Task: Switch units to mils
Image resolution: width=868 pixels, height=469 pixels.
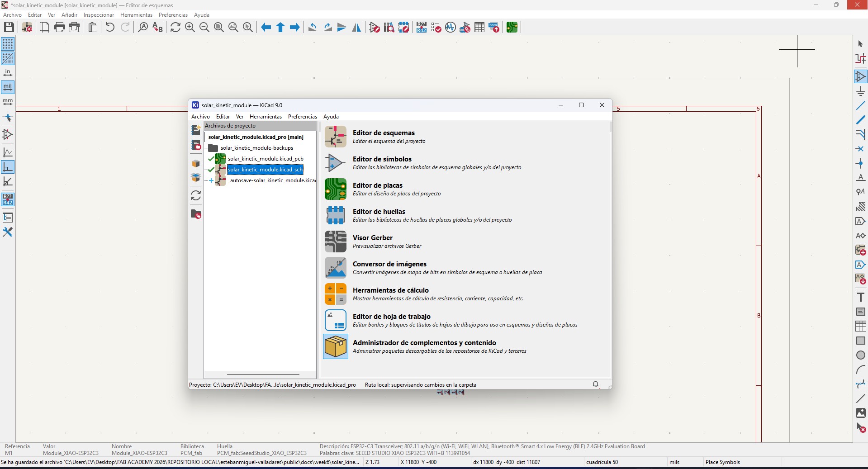Action: (8, 87)
